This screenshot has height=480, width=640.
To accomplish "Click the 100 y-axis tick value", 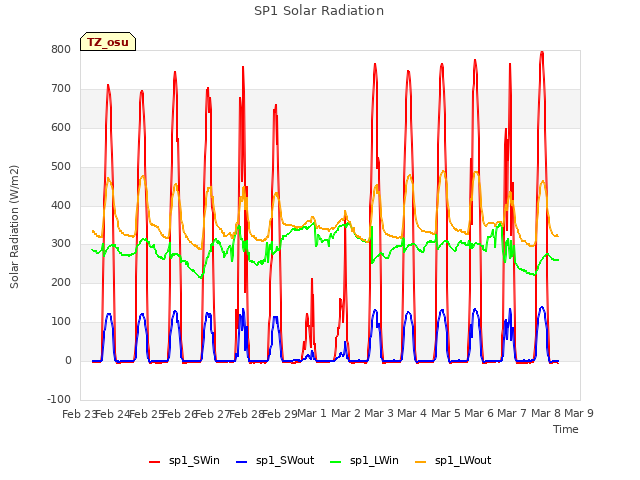I will click(x=61, y=322).
